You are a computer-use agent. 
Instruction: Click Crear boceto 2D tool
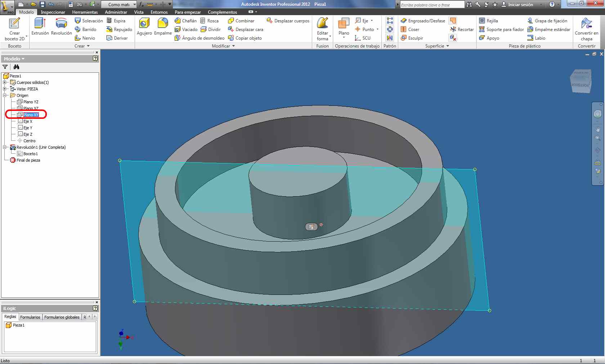coord(14,29)
